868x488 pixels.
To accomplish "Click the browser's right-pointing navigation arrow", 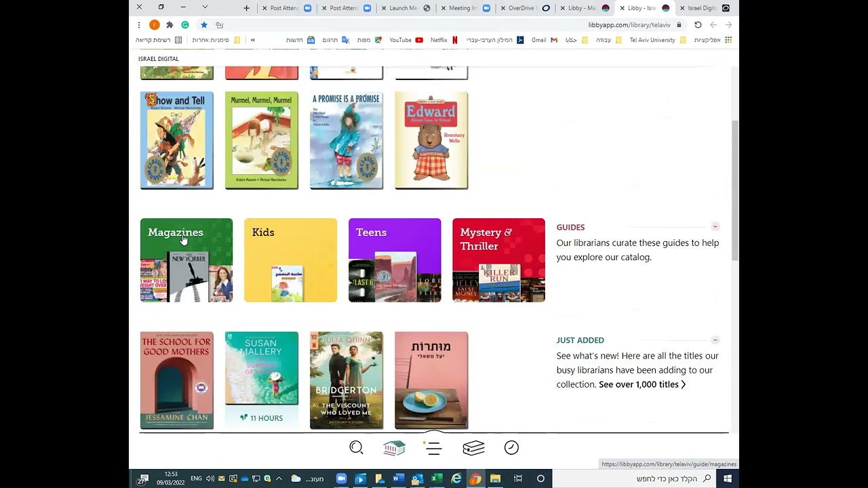I will tap(729, 25).
